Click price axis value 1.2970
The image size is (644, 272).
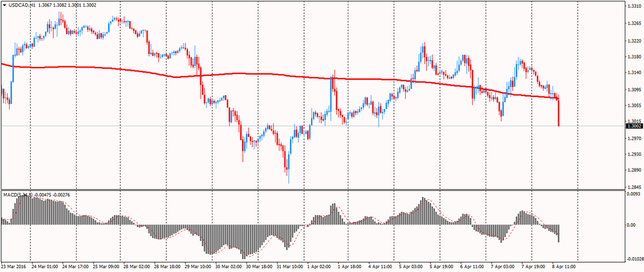click(634, 138)
